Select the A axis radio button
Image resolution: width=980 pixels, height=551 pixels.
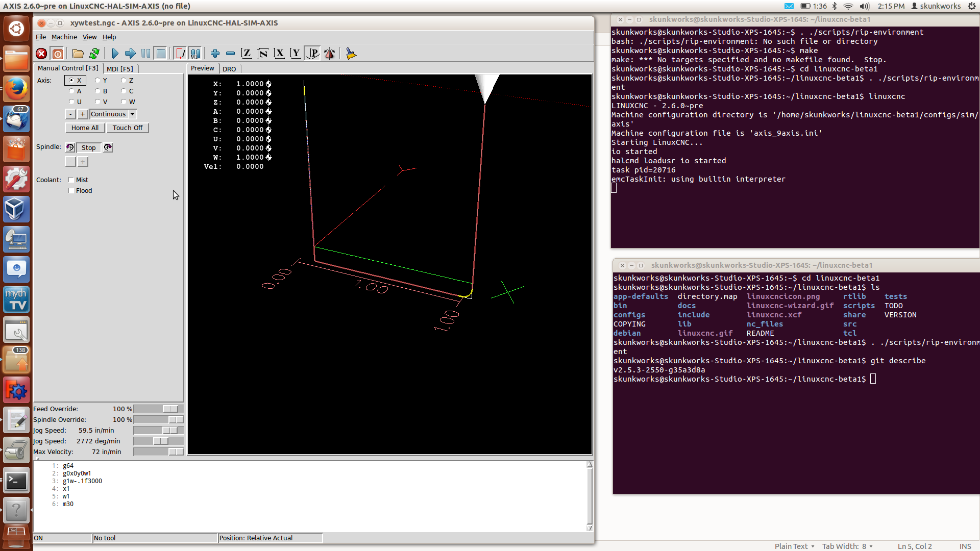click(75, 91)
